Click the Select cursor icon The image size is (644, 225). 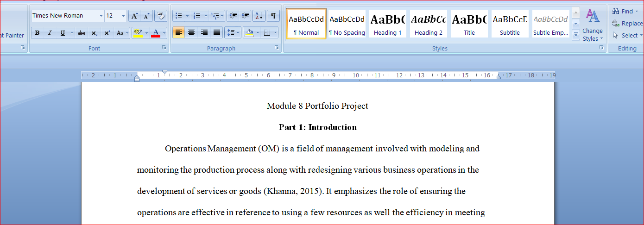pyautogui.click(x=616, y=35)
